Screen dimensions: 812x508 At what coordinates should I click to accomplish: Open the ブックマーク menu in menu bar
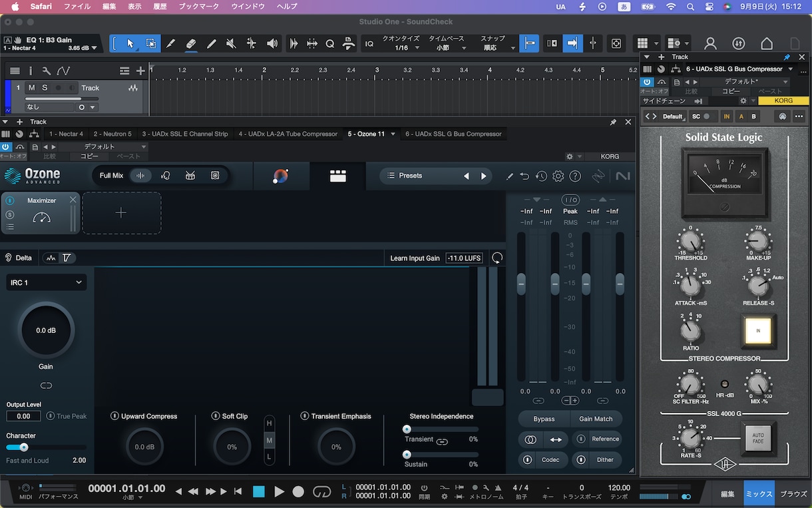[x=199, y=6]
